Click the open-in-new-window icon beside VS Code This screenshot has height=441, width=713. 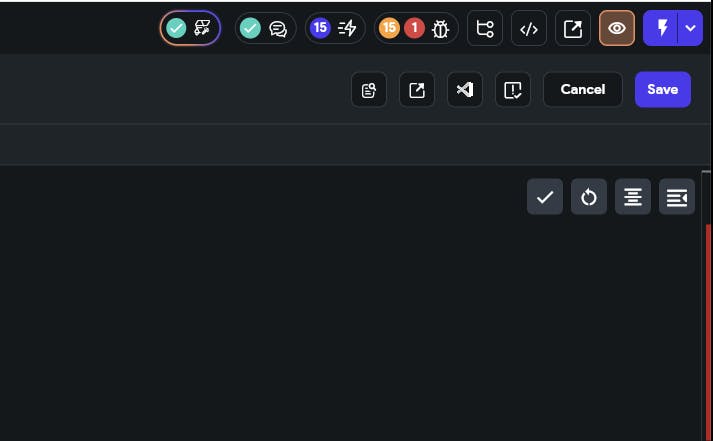[x=417, y=90]
